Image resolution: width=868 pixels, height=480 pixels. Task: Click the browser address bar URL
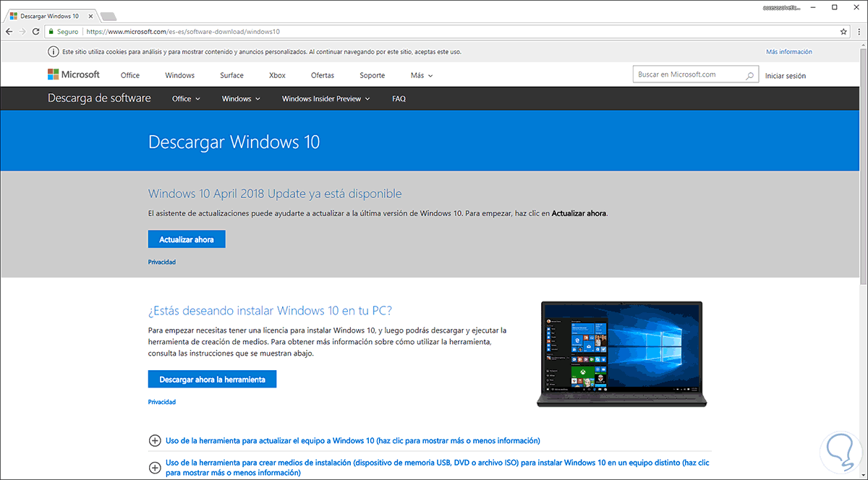[182, 32]
